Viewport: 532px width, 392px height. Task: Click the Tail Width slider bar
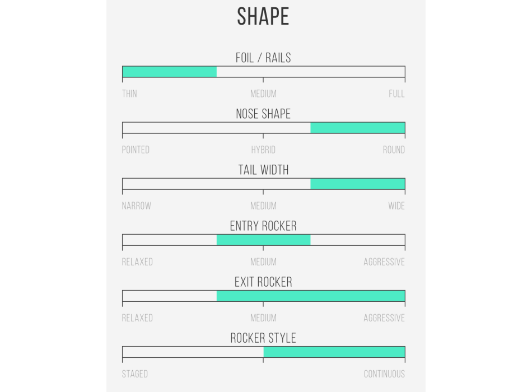263,184
